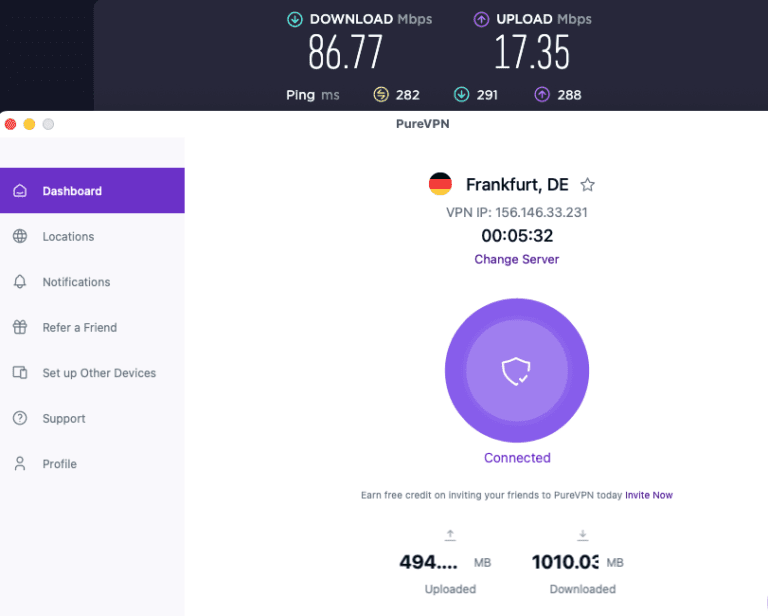Screen dimensions: 768x616
Task: Open the Notifications menu item
Action: 92,282
